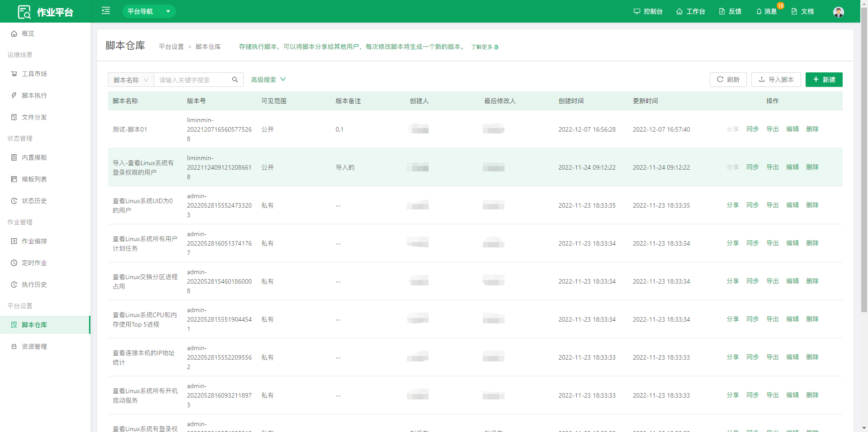Click 编辑 for 测试-脚本01
Image resolution: width=868 pixels, height=432 pixels.
coord(793,129)
